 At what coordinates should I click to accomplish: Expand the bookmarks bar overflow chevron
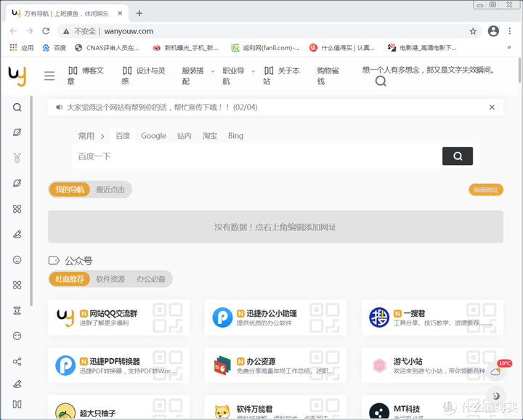[509, 48]
